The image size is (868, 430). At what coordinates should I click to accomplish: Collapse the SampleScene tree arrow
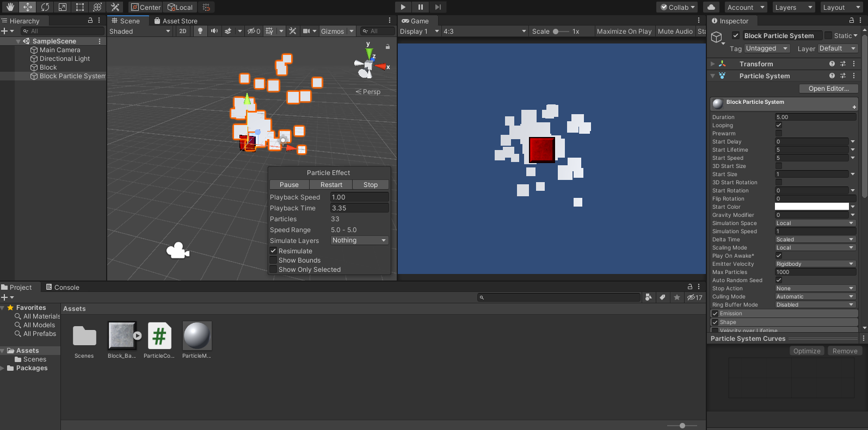click(x=19, y=41)
